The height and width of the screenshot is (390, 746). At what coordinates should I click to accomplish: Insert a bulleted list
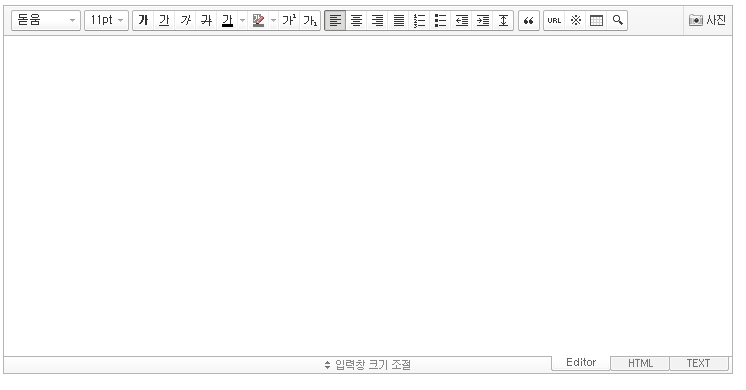440,20
